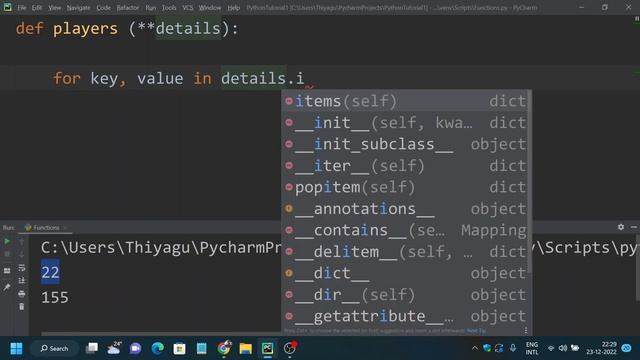Open the Navigate menu
Viewport: 640px width, 360px height.
pyautogui.click(x=78, y=8)
